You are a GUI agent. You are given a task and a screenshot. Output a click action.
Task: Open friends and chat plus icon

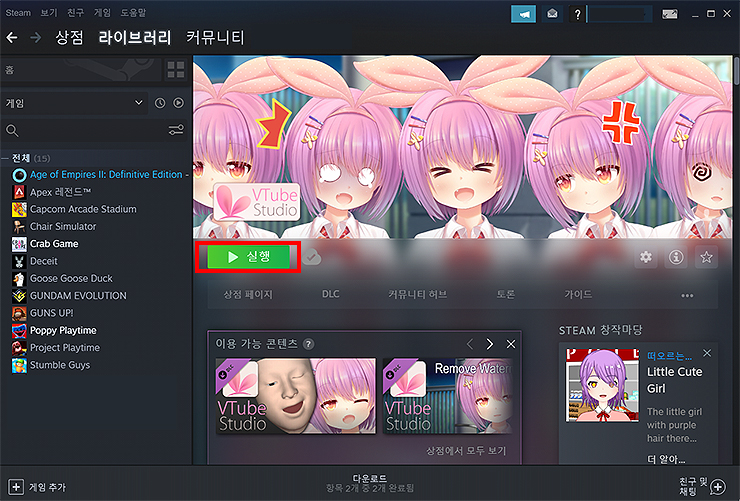(718, 487)
